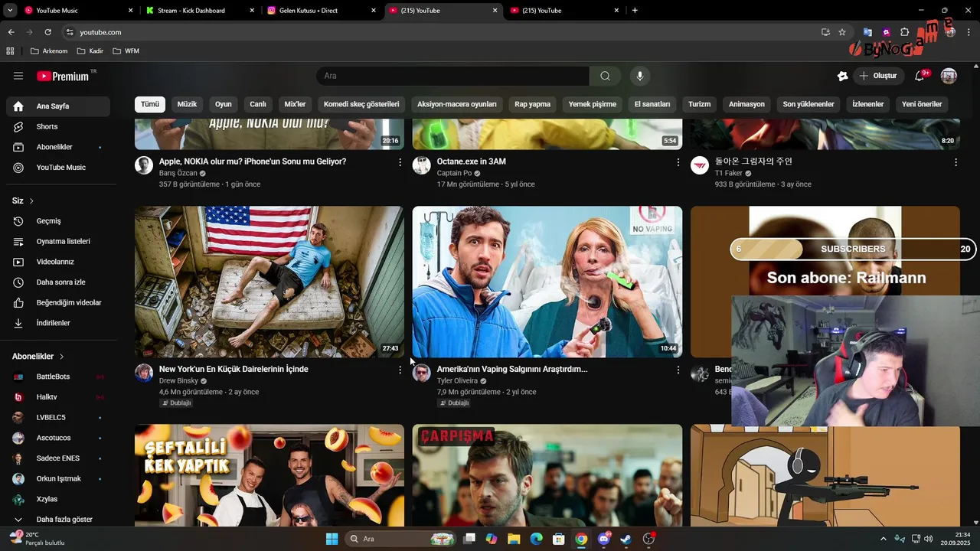Select Komedi skeç gösterileri chip
Screen dimensions: 980x551
361,104
